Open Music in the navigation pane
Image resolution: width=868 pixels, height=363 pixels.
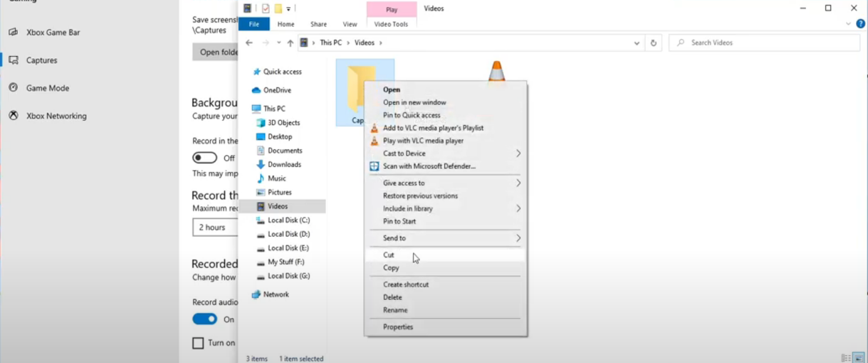pyautogui.click(x=276, y=179)
